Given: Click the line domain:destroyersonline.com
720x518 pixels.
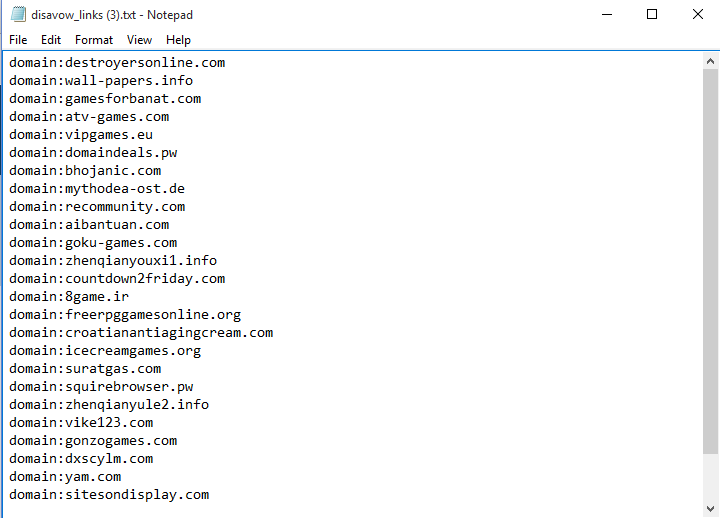Looking at the screenshot, I should (117, 62).
